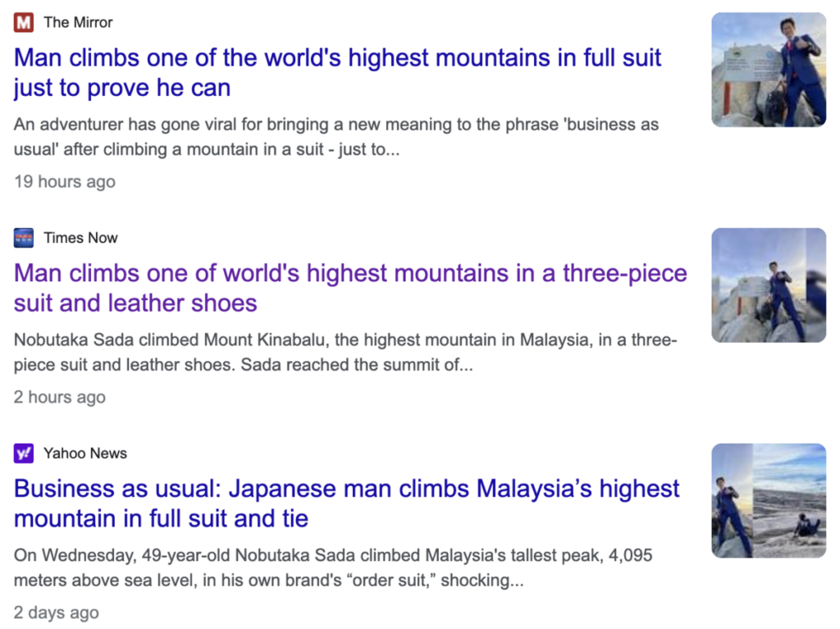
Task: Click the '2 hours ago' timestamp
Action: [60, 397]
